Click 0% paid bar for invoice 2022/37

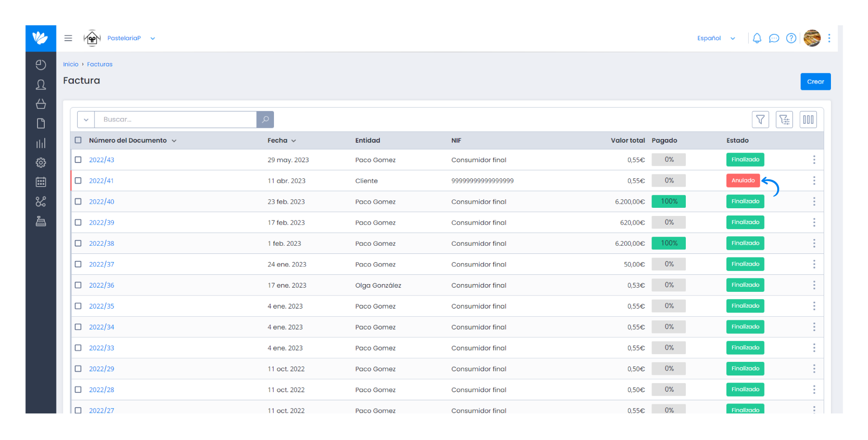point(669,264)
